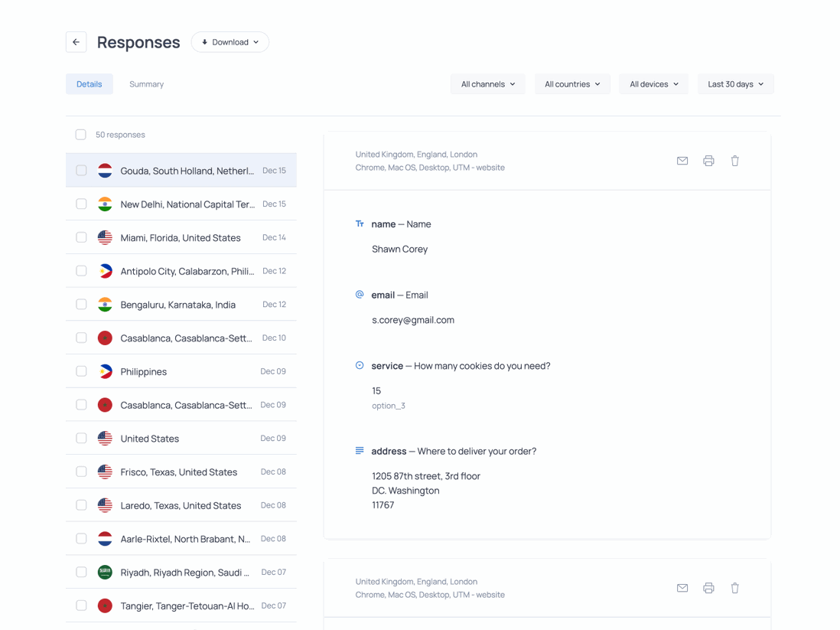Print Shawn Corey's response using printer icon

coord(708,161)
